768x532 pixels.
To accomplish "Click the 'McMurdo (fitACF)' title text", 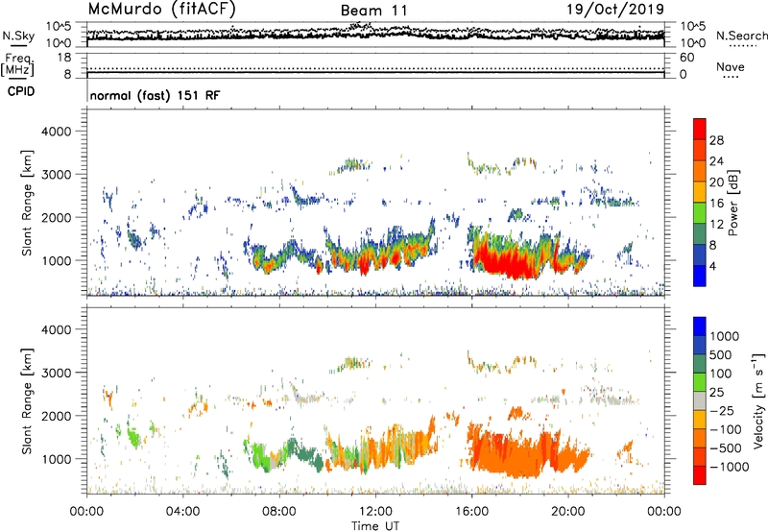I will [x=161, y=10].
